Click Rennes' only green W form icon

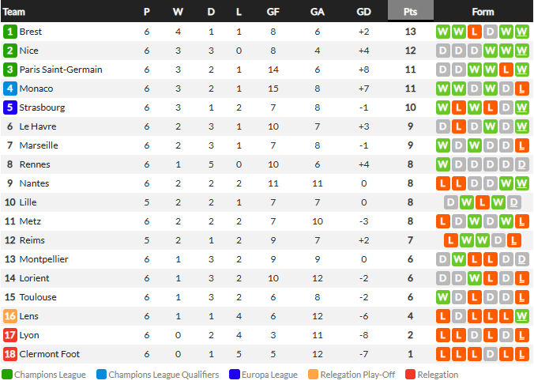point(442,164)
